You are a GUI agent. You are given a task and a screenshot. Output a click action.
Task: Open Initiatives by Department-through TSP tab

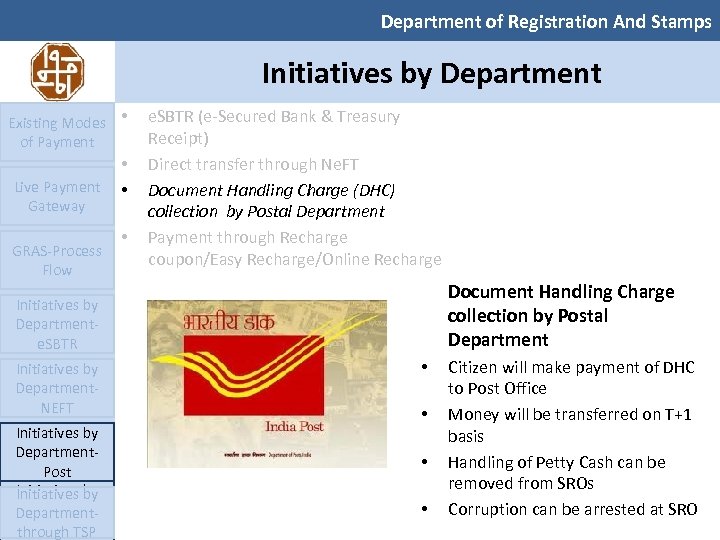pyautogui.click(x=57, y=512)
